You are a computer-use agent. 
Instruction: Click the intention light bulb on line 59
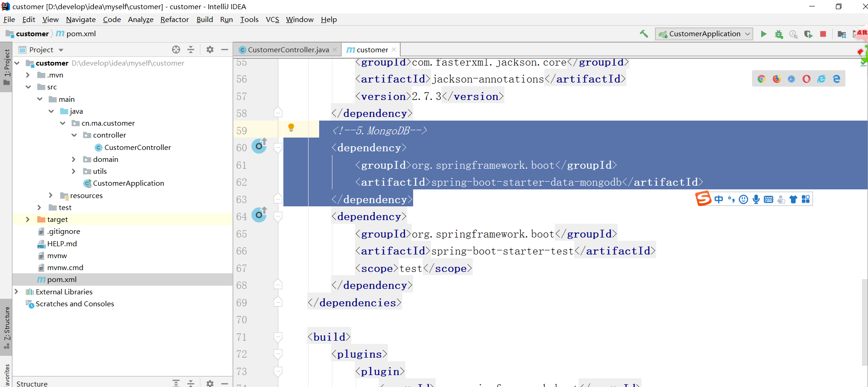tap(291, 128)
